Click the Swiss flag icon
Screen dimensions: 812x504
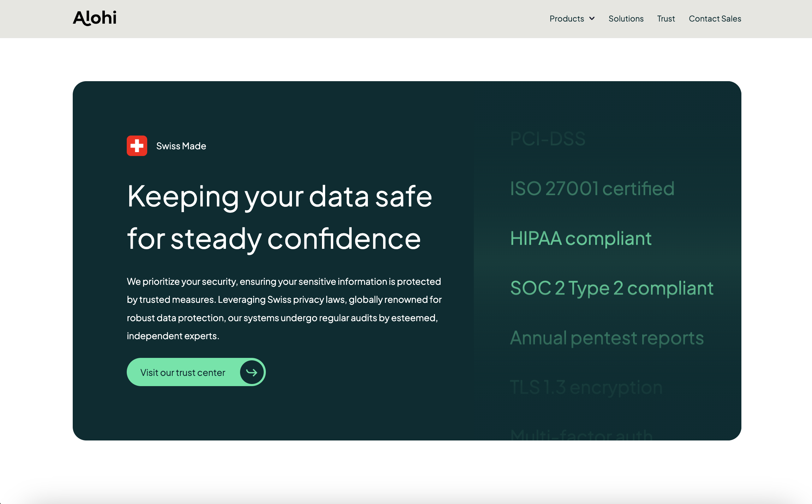click(137, 146)
